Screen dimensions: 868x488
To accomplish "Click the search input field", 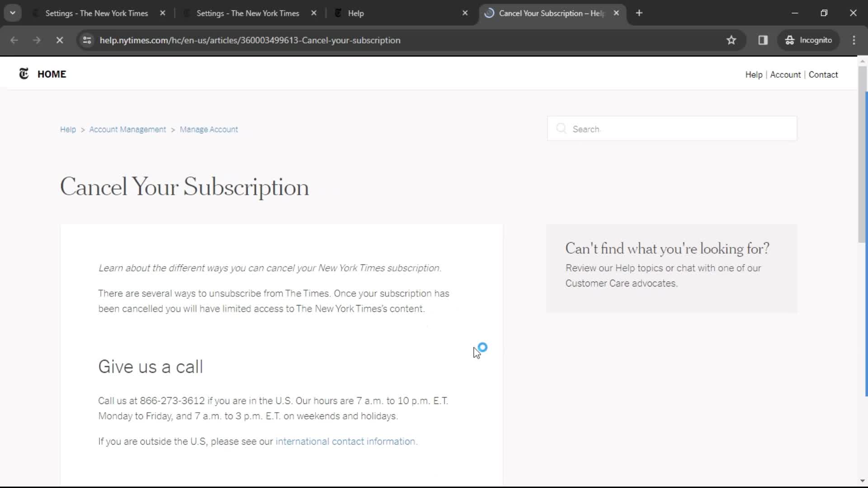I will pos(672,129).
